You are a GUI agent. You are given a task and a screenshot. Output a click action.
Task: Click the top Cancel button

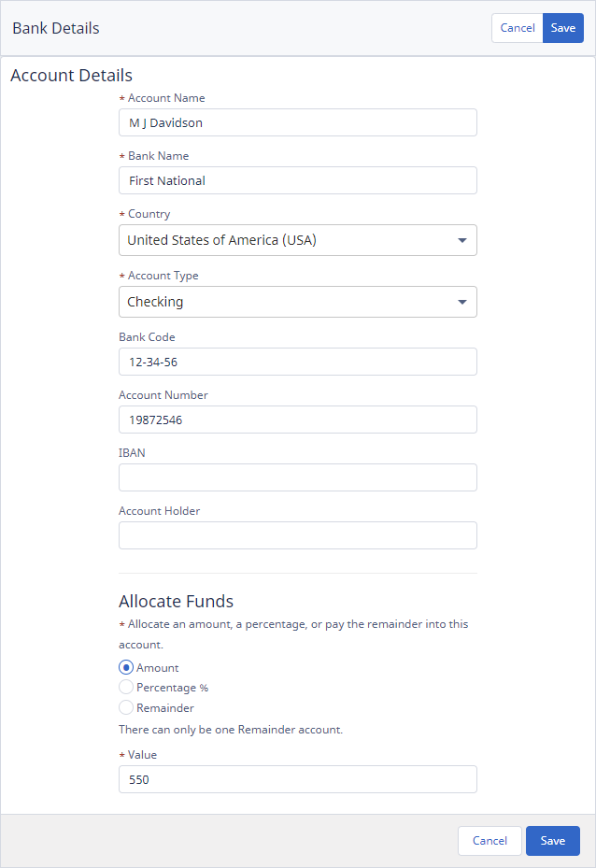point(518,28)
